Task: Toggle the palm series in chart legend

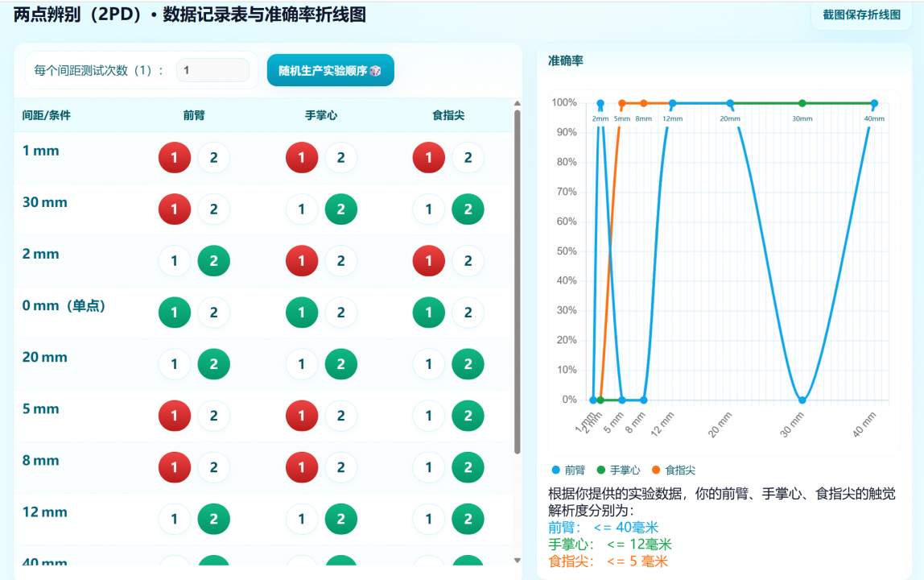Action: coord(618,470)
